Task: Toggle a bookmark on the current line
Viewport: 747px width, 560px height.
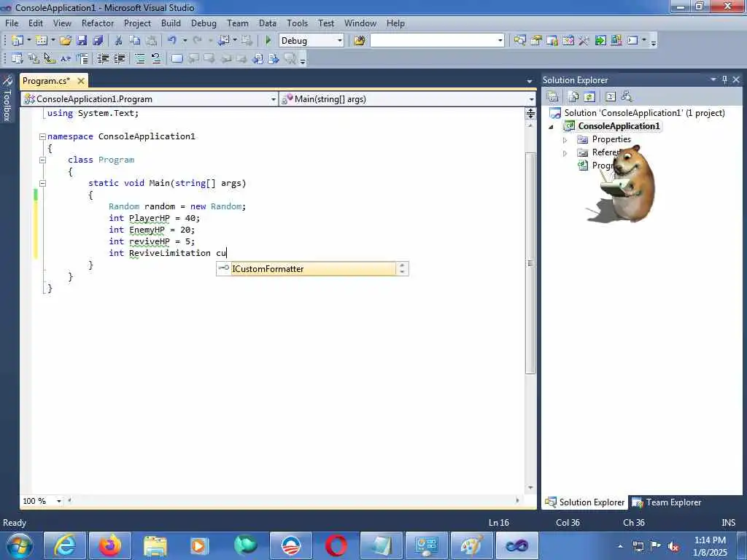Action: (x=177, y=58)
